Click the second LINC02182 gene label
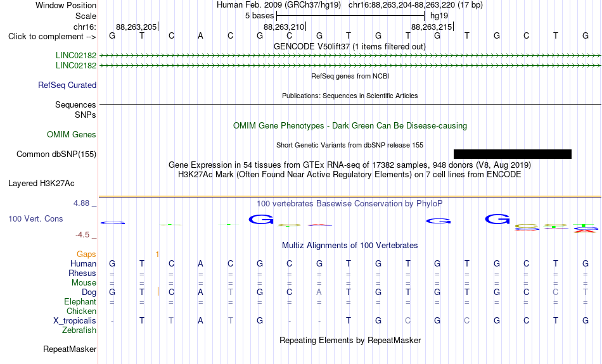 [76, 66]
